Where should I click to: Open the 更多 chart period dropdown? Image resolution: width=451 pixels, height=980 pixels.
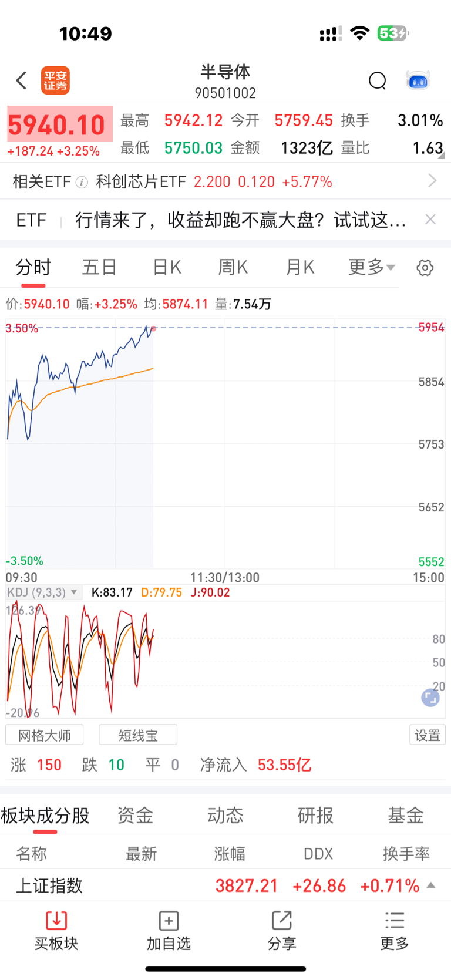pyautogui.click(x=372, y=267)
